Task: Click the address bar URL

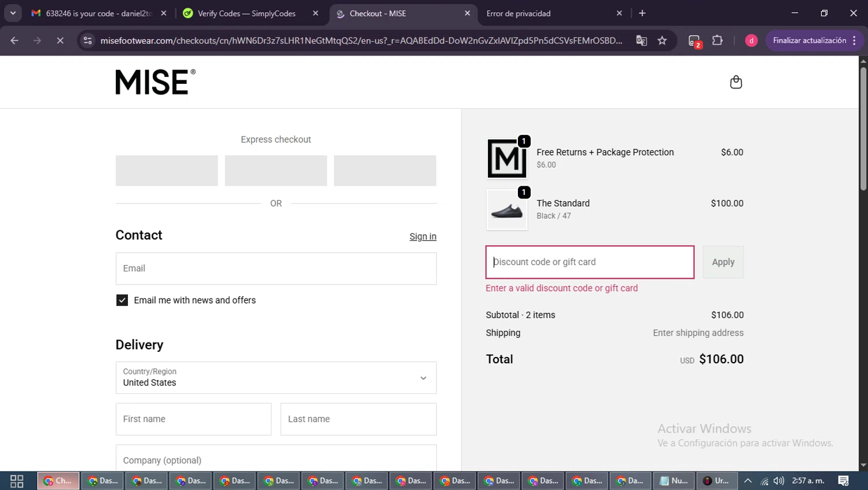Action: pyautogui.click(x=361, y=40)
